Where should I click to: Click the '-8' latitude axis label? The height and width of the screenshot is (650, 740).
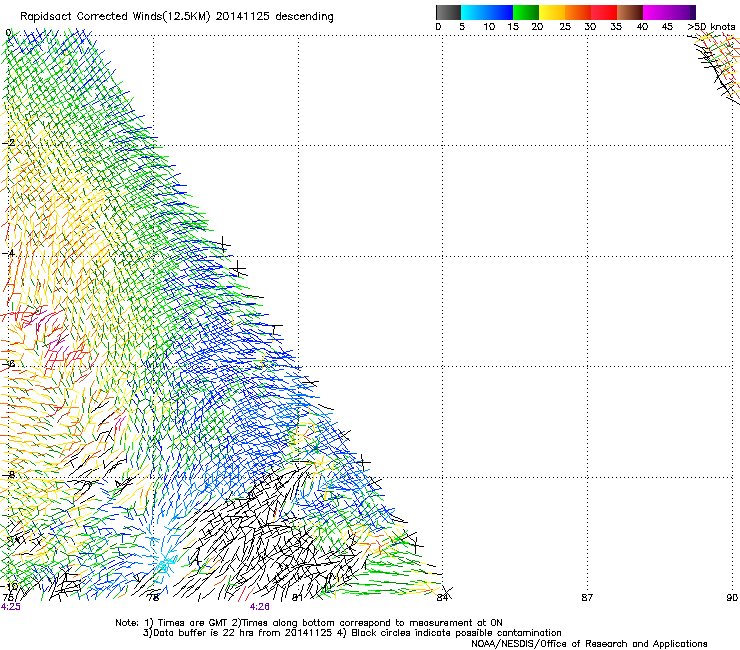point(9,475)
